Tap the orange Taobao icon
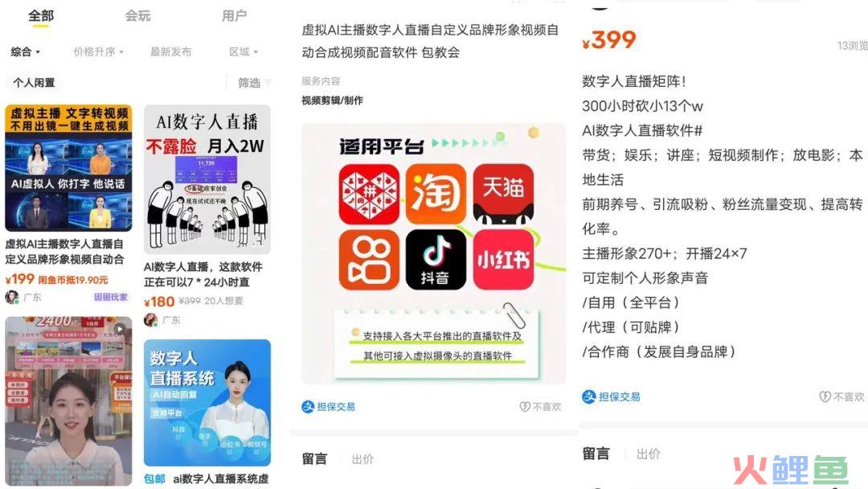This screenshot has height=489, width=868. (436, 194)
